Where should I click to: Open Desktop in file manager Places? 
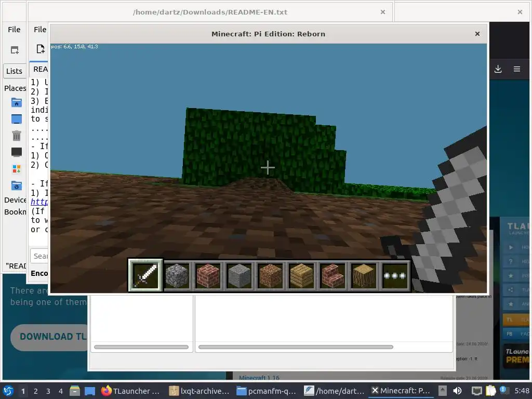[x=16, y=119]
